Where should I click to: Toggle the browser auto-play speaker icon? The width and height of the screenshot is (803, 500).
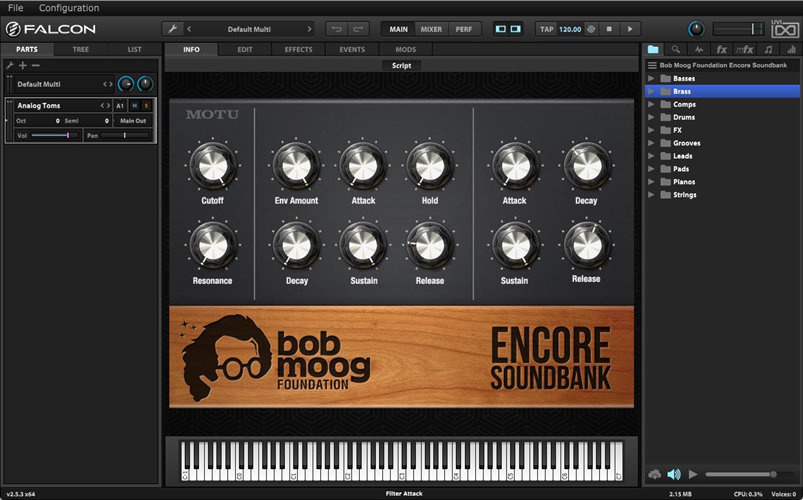coord(674,474)
